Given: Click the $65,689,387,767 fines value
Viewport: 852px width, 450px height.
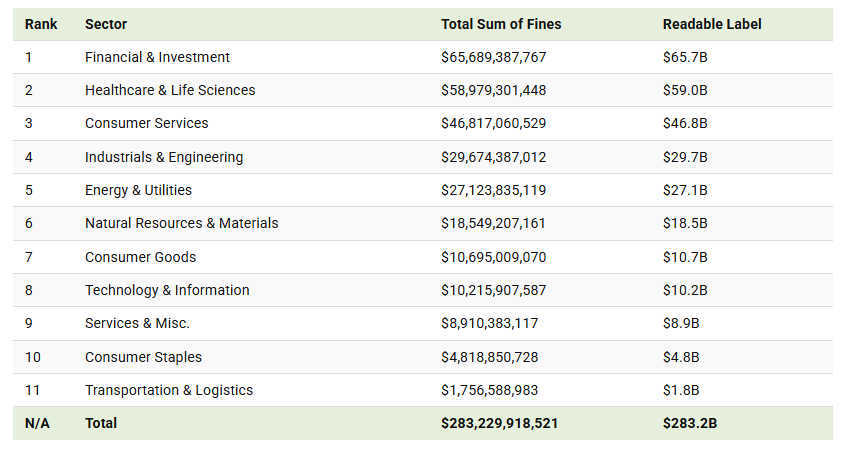Looking at the screenshot, I should coord(494,57).
